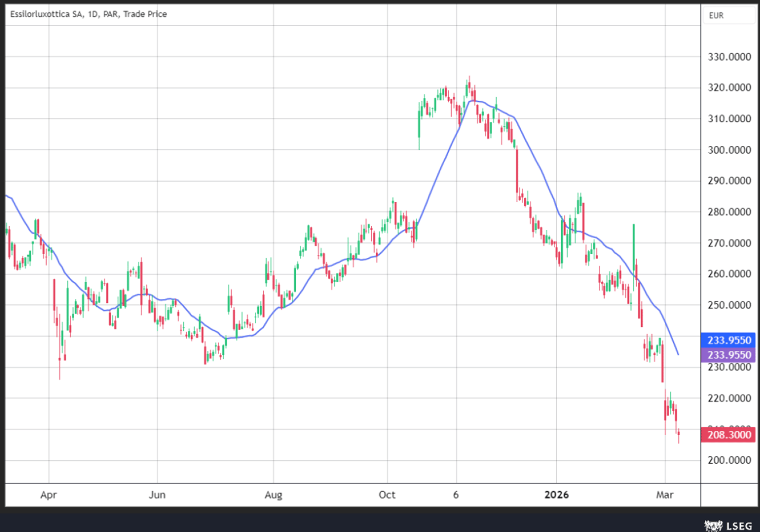Click the 2026 year marker on time axis
This screenshot has height=532, width=760.
coord(556,495)
